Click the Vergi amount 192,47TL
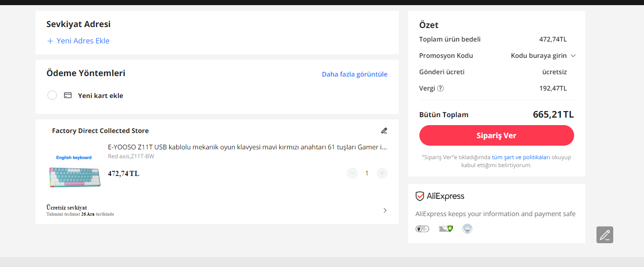This screenshot has width=644, height=267. coord(553,88)
